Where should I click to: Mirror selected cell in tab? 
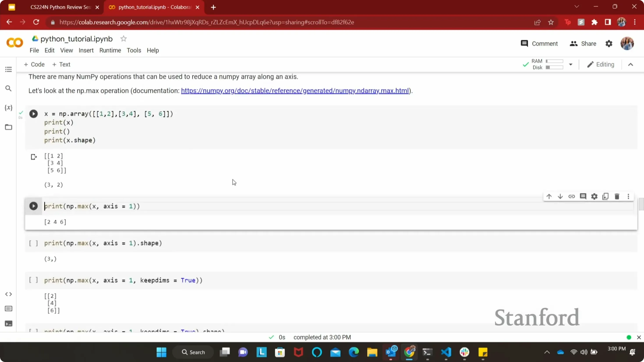605,196
